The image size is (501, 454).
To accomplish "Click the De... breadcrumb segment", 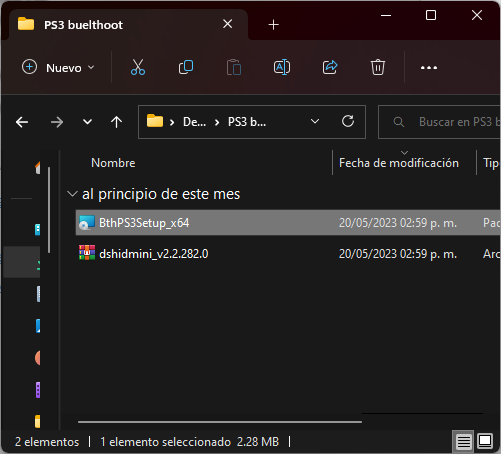I will click(x=194, y=122).
